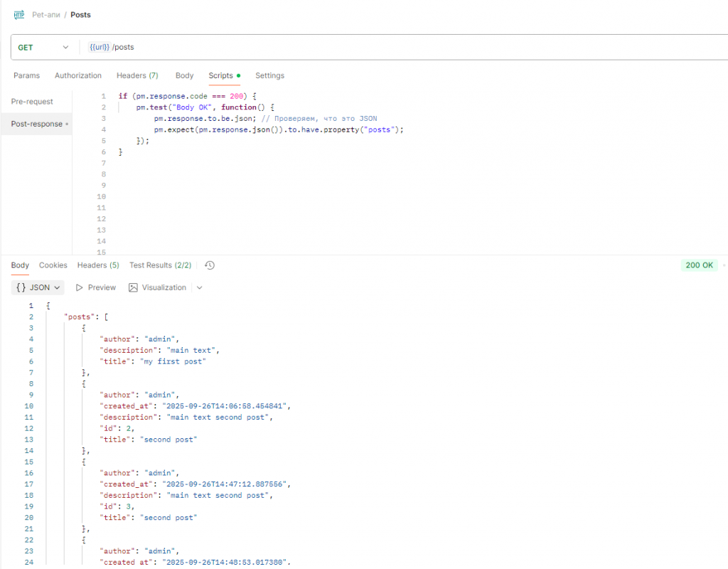Click the HTTP request icon beside breadcrumb

click(19, 14)
